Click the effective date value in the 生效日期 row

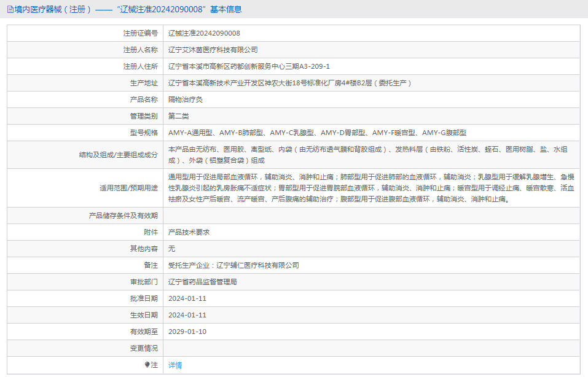187,315
